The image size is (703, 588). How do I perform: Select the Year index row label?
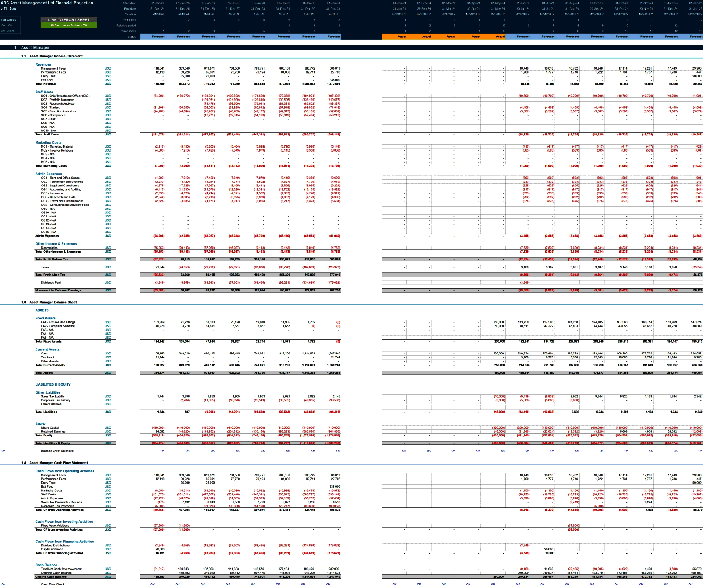click(x=129, y=20)
